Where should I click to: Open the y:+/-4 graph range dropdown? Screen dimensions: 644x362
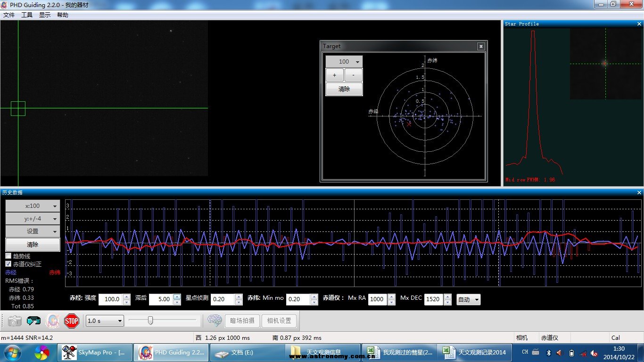pos(33,219)
